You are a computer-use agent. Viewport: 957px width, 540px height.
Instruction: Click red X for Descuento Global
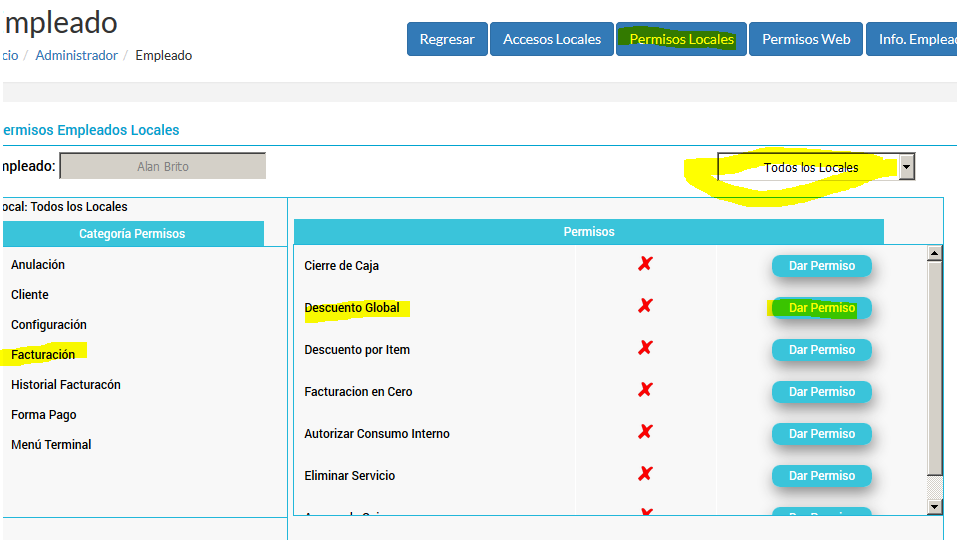(645, 306)
